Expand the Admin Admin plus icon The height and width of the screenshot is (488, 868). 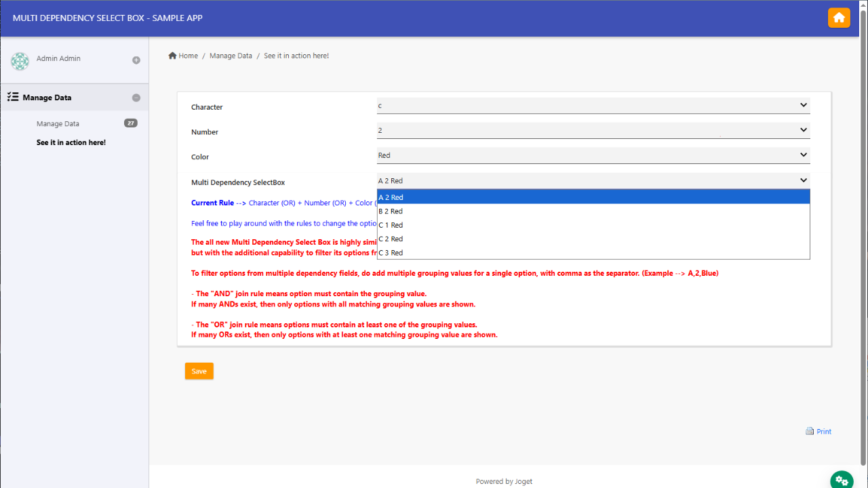(x=136, y=60)
